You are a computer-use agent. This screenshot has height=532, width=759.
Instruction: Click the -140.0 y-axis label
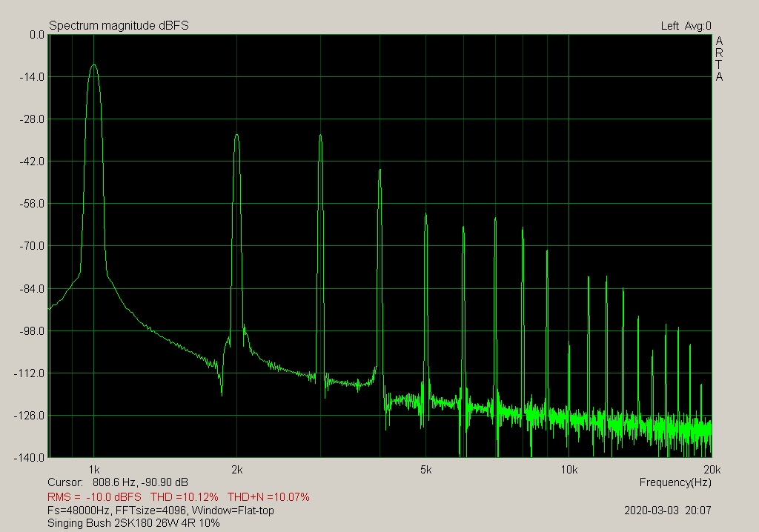pyautogui.click(x=29, y=457)
